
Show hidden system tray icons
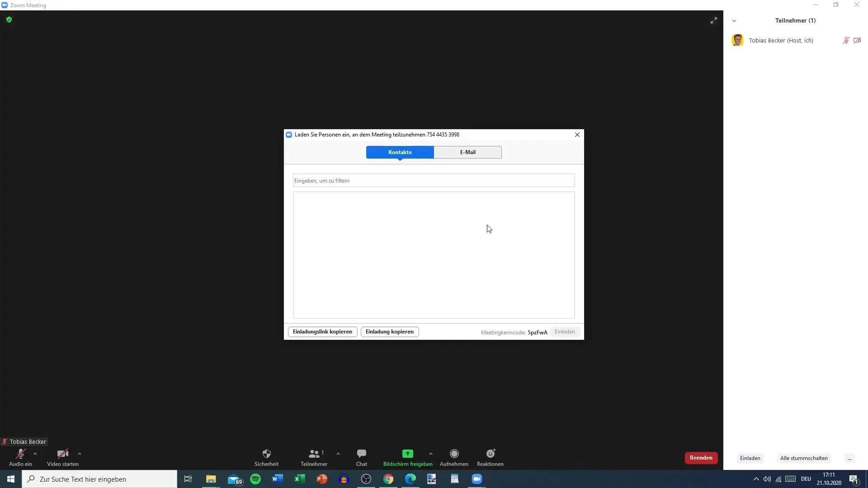(x=756, y=479)
